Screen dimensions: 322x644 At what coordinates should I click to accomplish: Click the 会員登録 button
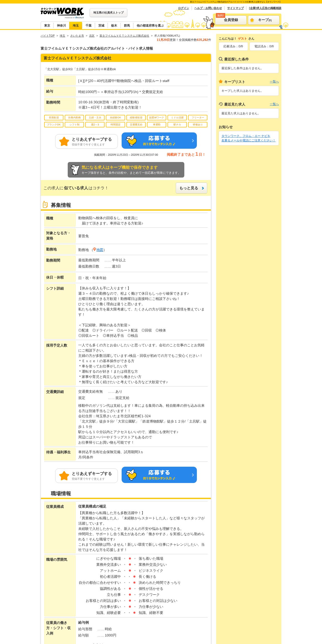[x=231, y=20]
